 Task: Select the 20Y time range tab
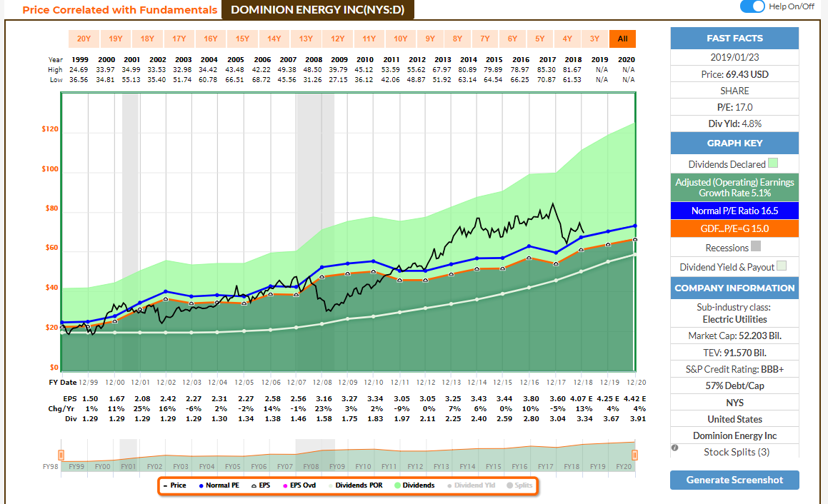click(x=84, y=39)
